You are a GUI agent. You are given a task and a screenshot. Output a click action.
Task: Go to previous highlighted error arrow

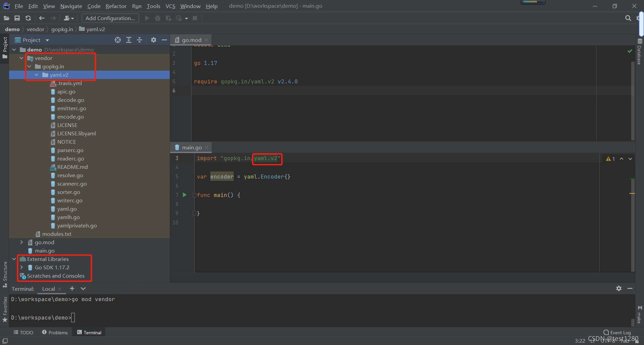pyautogui.click(x=622, y=159)
